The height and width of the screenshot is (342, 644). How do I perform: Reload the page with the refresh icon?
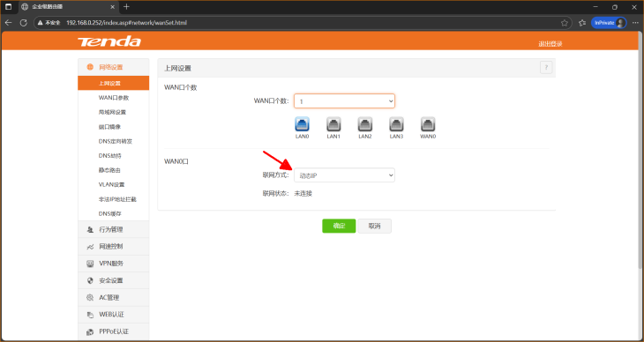[24, 23]
